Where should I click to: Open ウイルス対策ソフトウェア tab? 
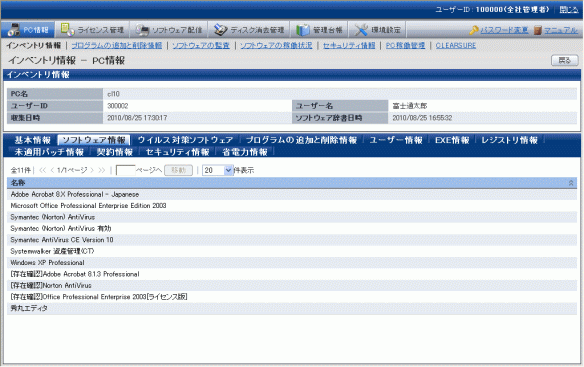(x=185, y=140)
